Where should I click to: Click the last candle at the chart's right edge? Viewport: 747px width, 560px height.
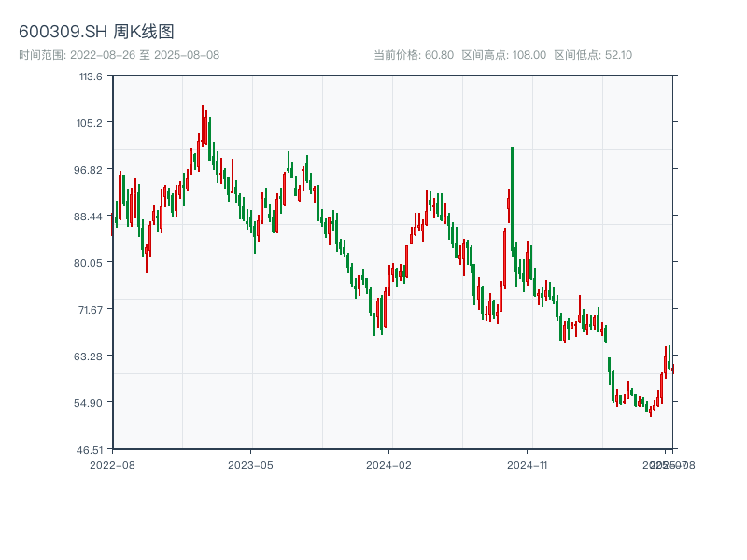coord(673,370)
